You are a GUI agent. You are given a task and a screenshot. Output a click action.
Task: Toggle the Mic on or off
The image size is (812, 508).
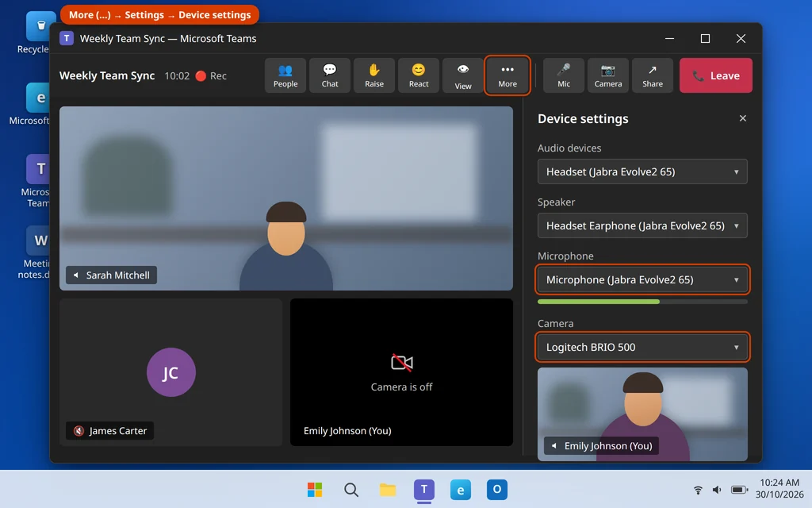click(564, 75)
